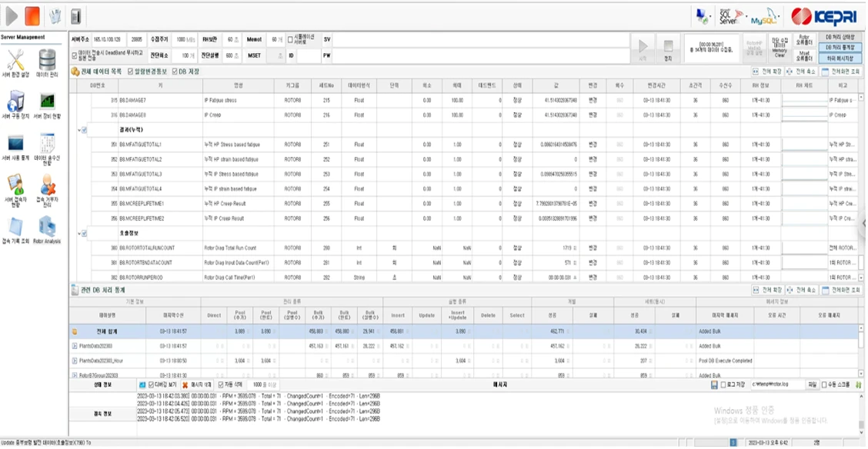Collapse the 결과(누적) group arrow
Image resolution: width=868 pixels, height=449 pixels.
pos(79,130)
